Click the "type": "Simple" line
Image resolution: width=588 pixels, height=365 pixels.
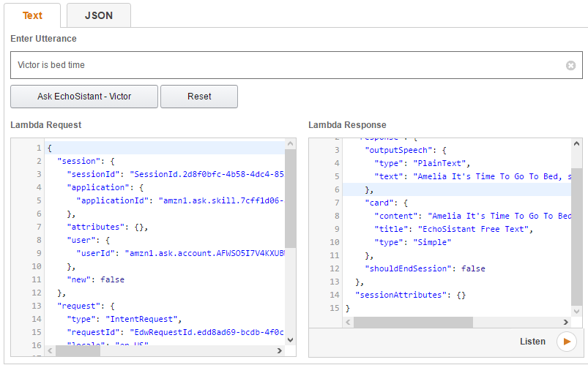pyautogui.click(x=413, y=242)
